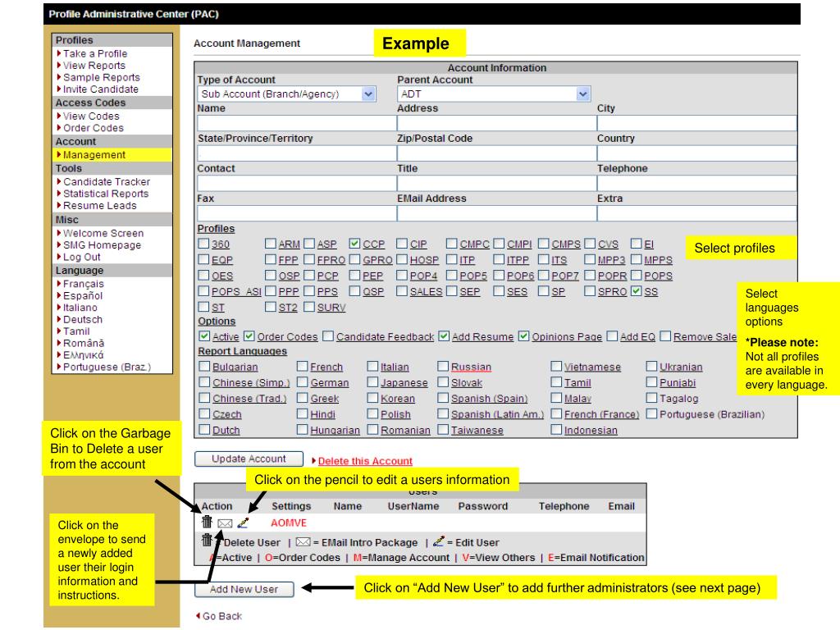Screen dimensions: 840x630
Task: Open Sample Reports in sidebar
Action: [x=101, y=77]
